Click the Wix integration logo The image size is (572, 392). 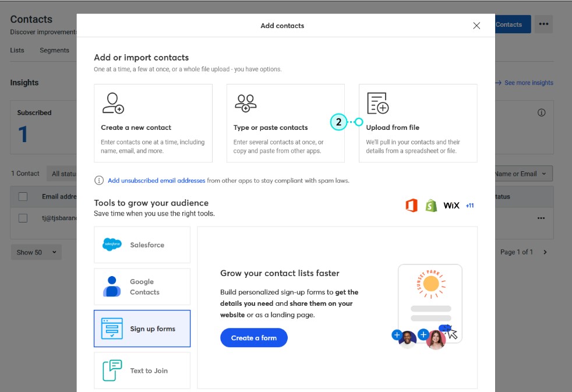click(x=451, y=206)
